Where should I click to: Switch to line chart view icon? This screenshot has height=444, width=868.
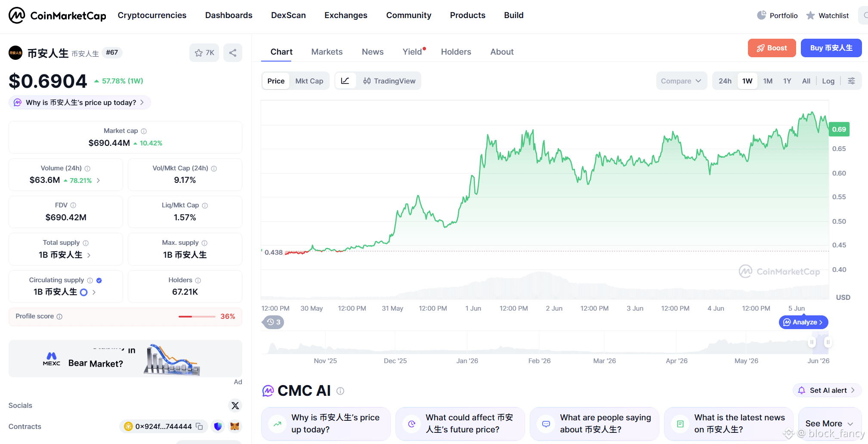[x=345, y=81]
